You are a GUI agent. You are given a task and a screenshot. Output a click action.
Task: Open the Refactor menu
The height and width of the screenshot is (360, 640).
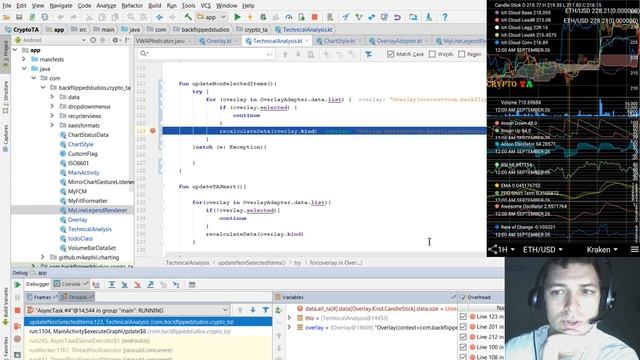point(132,6)
